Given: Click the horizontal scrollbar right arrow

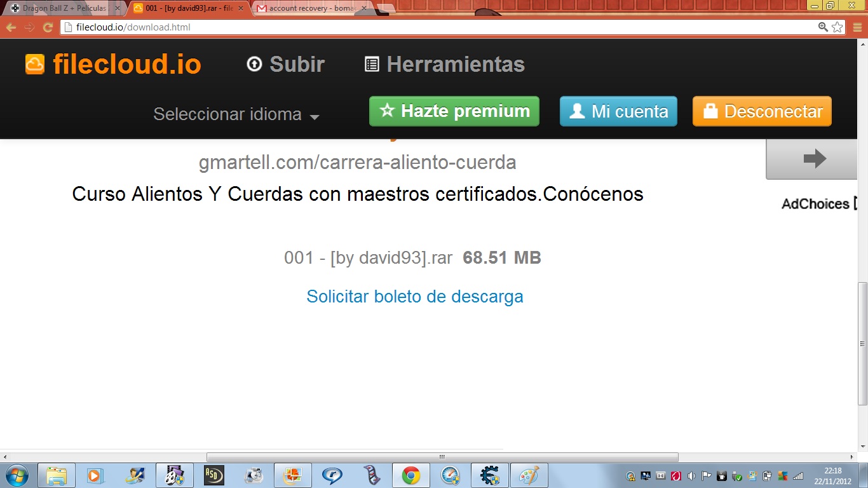Looking at the screenshot, I should coord(852,457).
